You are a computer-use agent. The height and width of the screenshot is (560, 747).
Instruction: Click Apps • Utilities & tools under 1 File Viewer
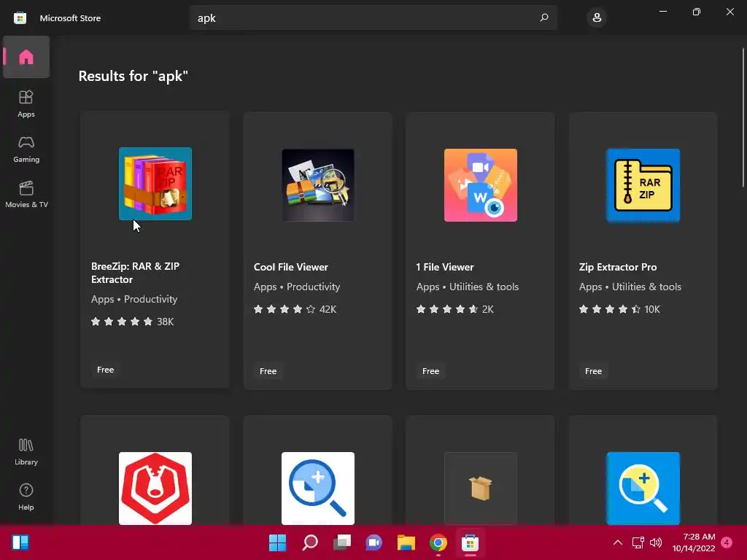coord(468,287)
